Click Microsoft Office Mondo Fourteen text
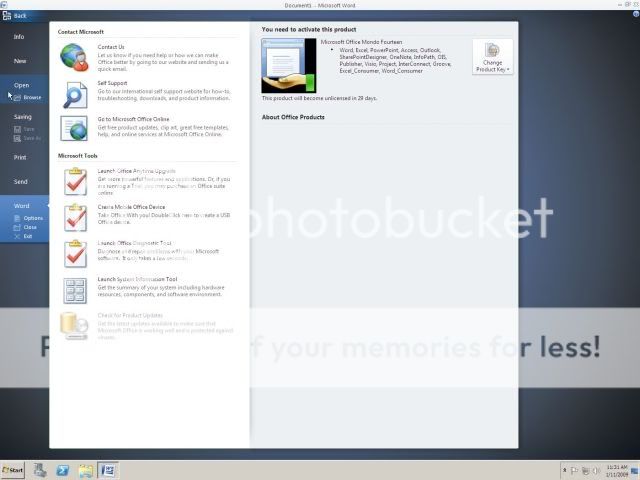Image resolution: width=640 pixels, height=480 pixels. coord(361,42)
